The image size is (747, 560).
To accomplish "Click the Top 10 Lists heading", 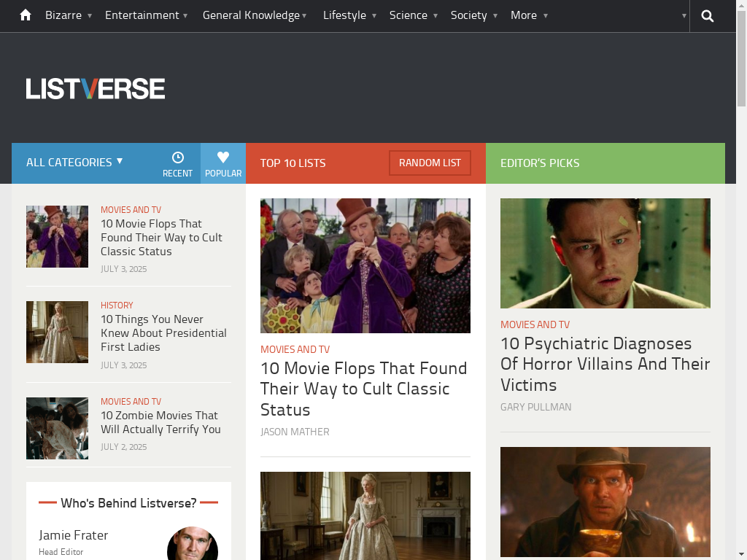I will 293,163.
